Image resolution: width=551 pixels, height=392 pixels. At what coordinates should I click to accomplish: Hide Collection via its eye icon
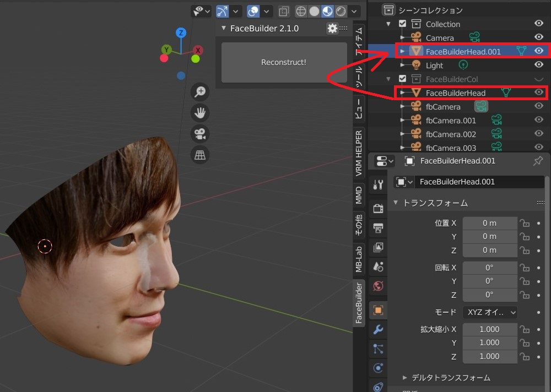539,23
